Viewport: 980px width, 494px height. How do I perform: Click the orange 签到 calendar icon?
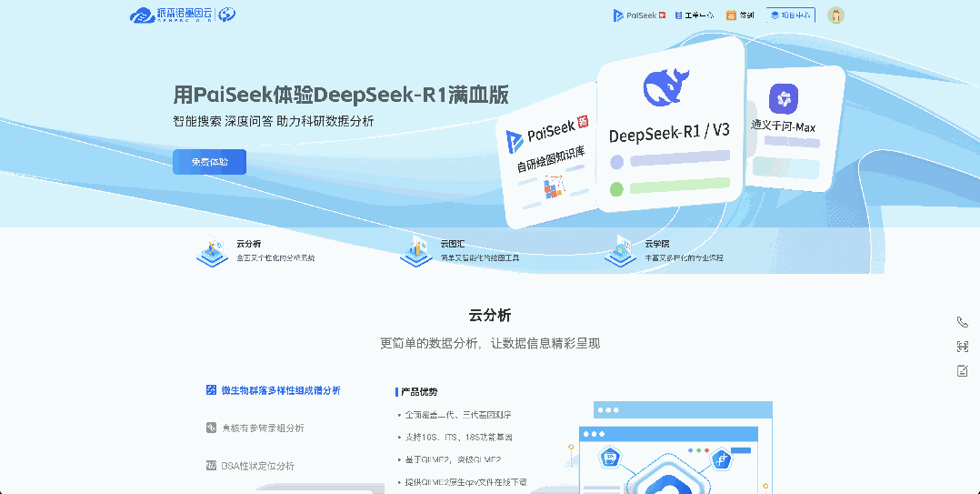[731, 15]
